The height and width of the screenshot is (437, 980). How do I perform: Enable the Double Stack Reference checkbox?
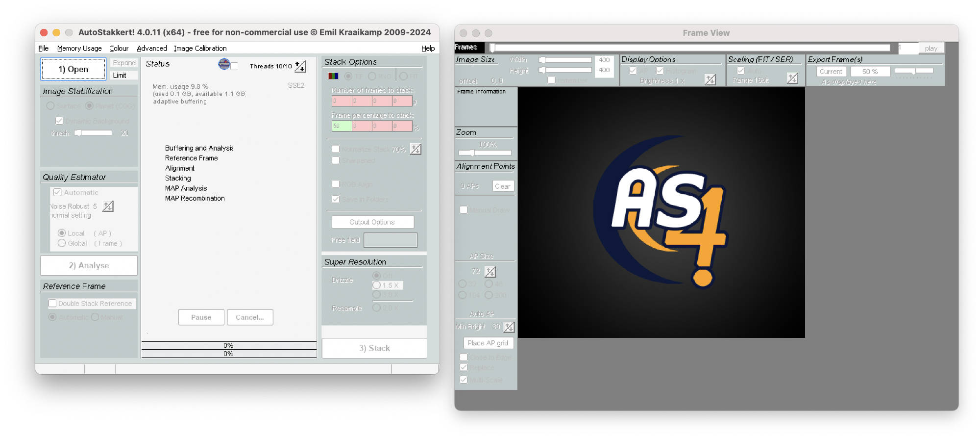[52, 303]
